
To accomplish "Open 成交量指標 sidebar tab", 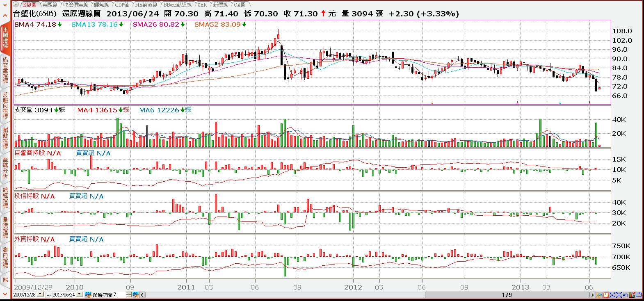I will [5, 71].
